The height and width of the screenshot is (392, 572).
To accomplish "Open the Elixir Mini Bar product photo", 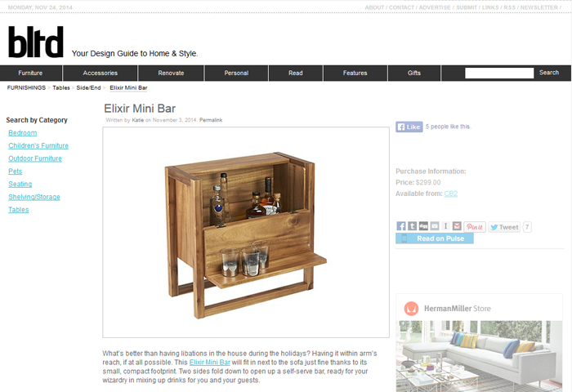I will point(246,232).
